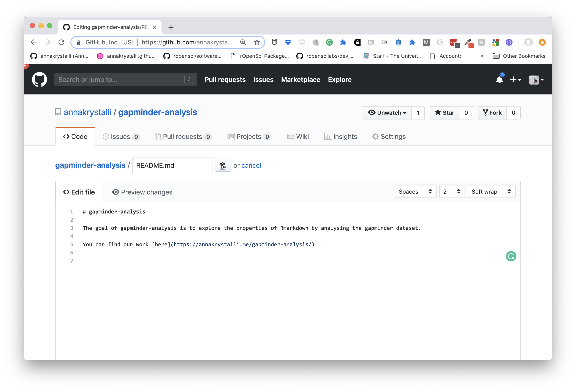Open the Staff - The Univer... bookmark
This screenshot has height=392, width=576.
(392, 56)
